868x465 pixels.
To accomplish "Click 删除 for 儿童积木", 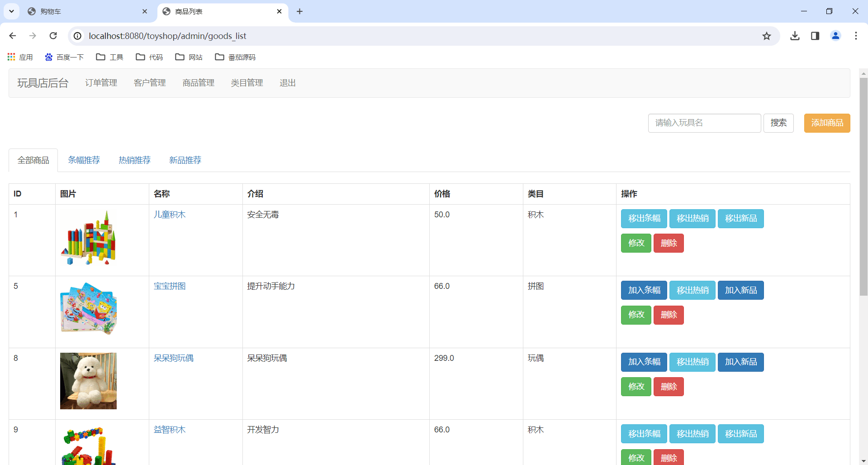I will click(x=669, y=243).
